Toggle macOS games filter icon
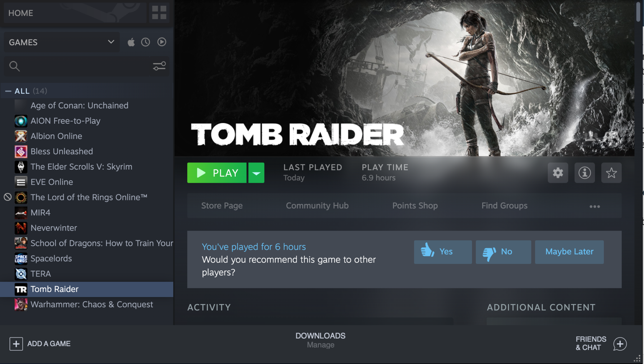 (x=131, y=42)
